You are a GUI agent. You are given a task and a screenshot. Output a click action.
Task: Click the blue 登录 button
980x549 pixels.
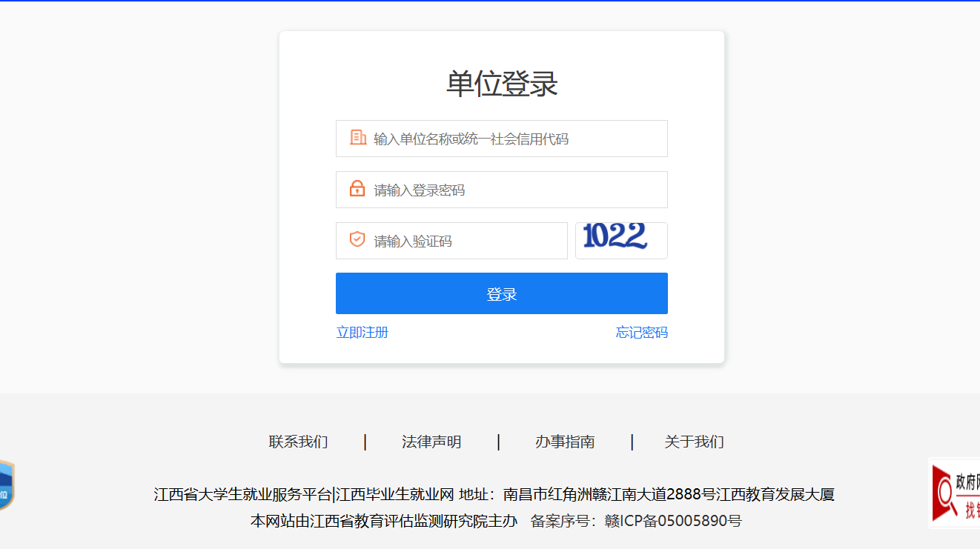(502, 293)
